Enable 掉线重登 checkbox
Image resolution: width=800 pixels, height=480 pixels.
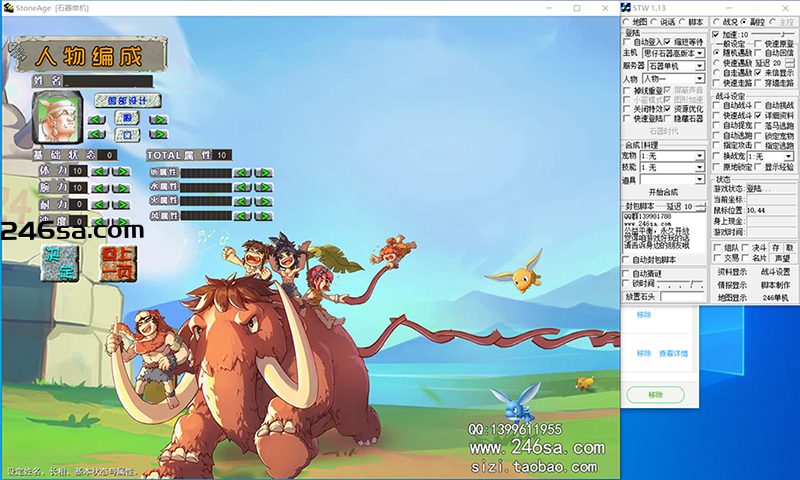click(628, 90)
